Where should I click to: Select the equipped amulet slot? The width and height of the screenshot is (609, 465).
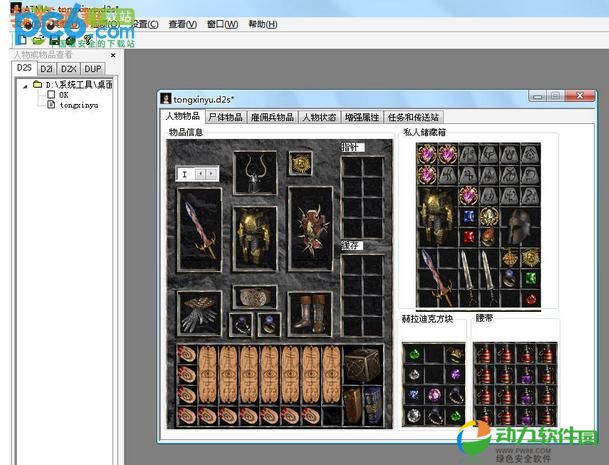pos(300,163)
